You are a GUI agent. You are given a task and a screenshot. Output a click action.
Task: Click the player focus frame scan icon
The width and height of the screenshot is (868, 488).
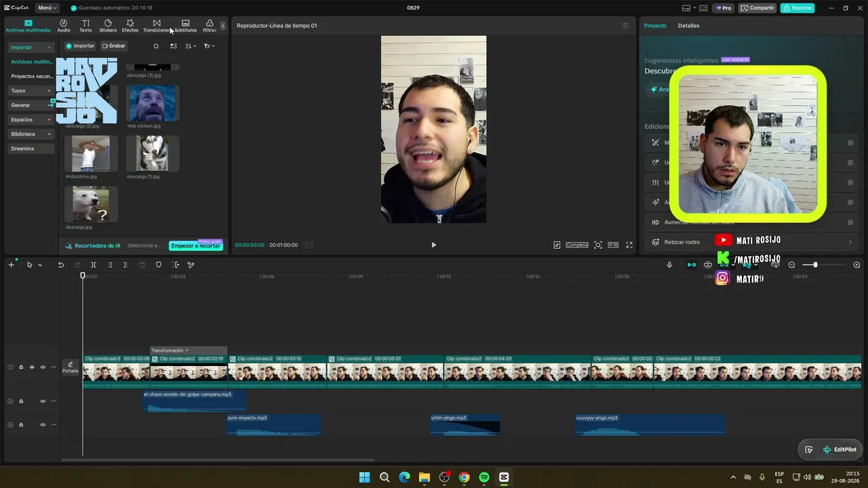pos(598,245)
